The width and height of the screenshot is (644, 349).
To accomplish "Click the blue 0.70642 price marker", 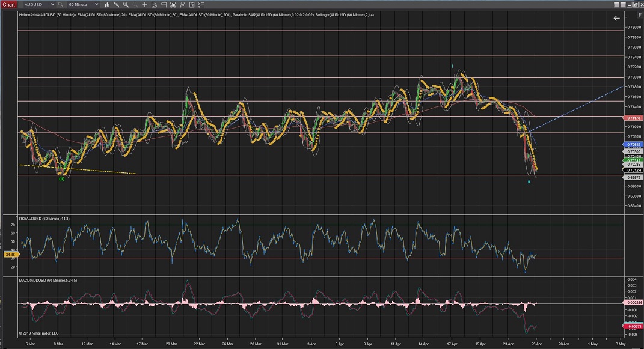I will point(634,145).
